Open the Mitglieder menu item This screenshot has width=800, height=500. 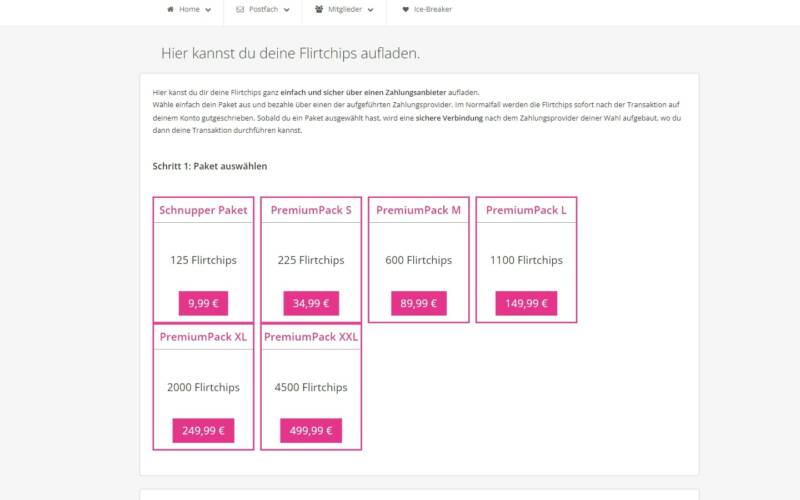click(x=345, y=9)
